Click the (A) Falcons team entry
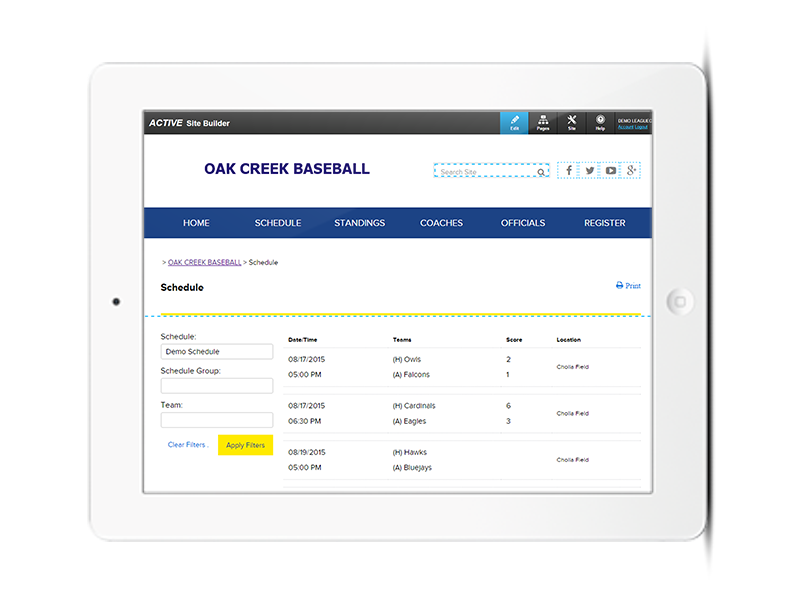 (411, 374)
